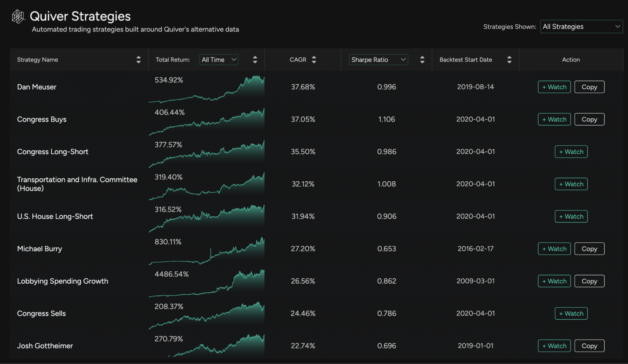Open the Josh Gottheimer strategy
The image size is (628, 364).
pyautogui.click(x=45, y=346)
